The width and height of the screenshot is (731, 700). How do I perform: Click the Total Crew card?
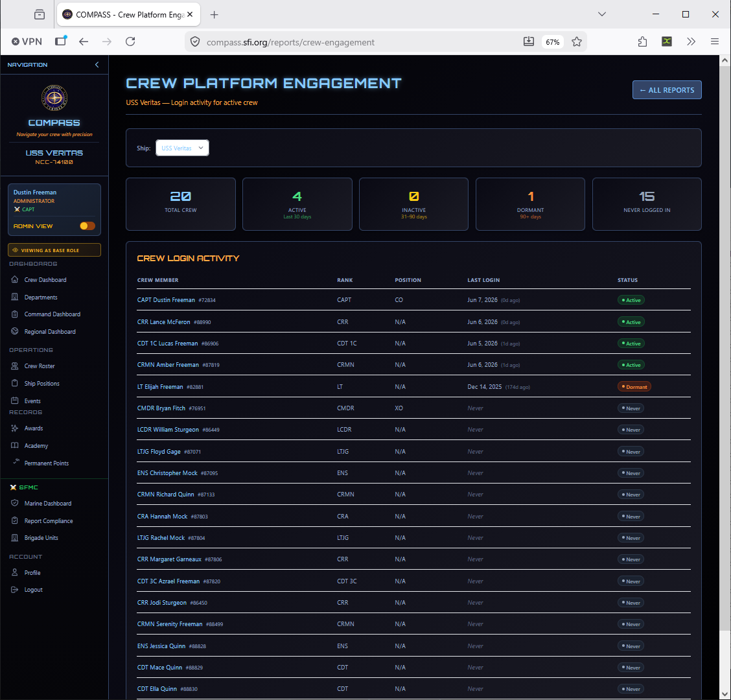tap(180, 204)
